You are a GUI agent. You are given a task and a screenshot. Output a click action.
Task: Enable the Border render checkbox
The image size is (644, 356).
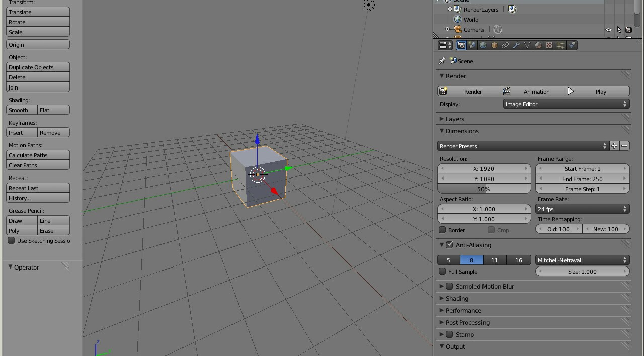[x=443, y=230]
